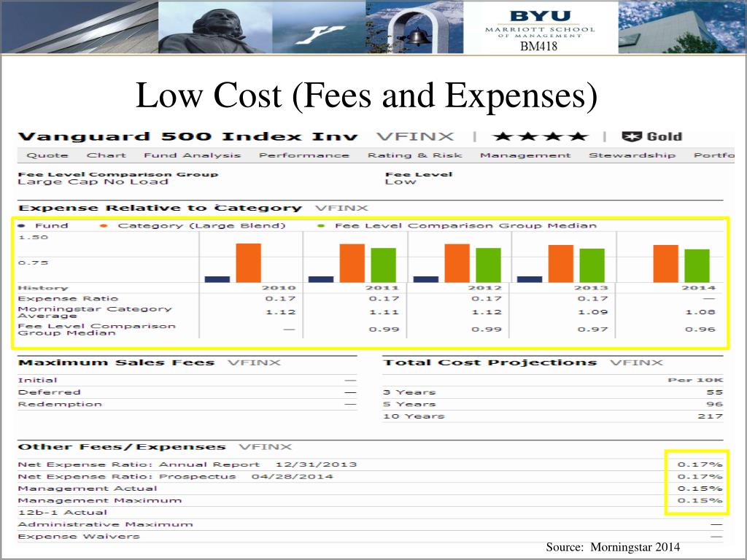Screen dimensions: 747x560
Task: Click the 5 Years cost value 96
Action: tap(715, 404)
